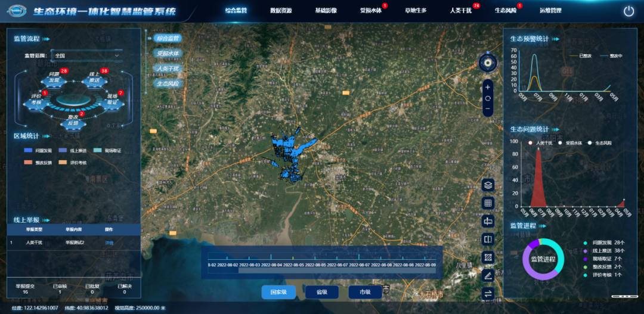Toggle 现场取证 in region statistics legend
644x314 pixels.
pyautogui.click(x=107, y=151)
